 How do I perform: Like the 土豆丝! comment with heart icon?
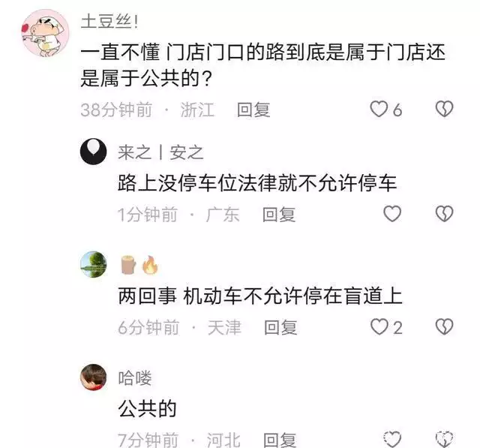click(379, 109)
